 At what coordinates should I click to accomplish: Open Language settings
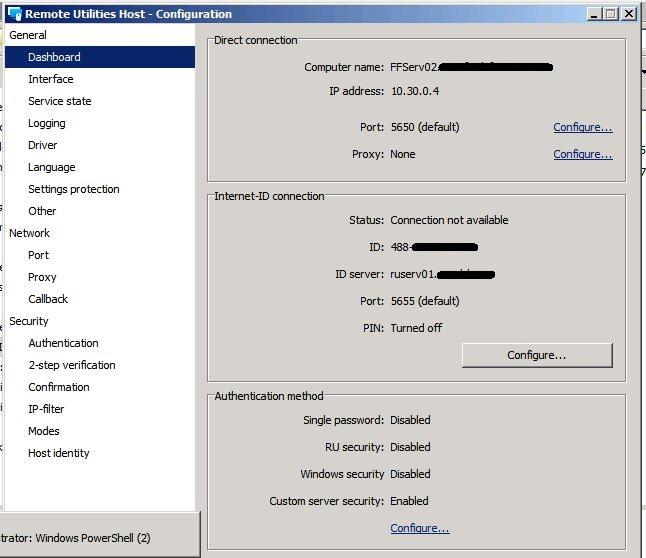coord(51,167)
